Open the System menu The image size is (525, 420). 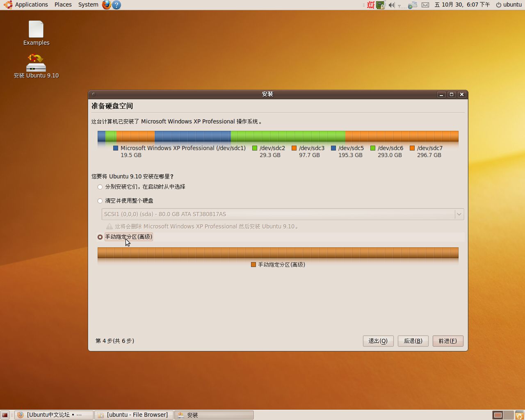point(88,5)
